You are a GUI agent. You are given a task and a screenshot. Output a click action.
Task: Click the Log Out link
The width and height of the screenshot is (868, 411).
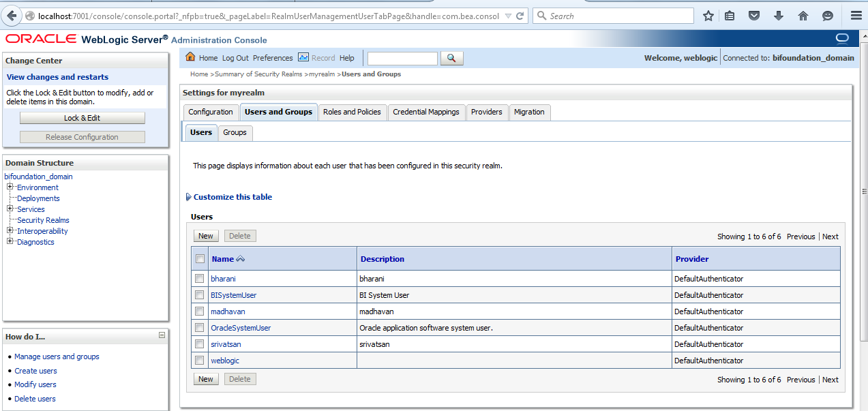tap(235, 58)
